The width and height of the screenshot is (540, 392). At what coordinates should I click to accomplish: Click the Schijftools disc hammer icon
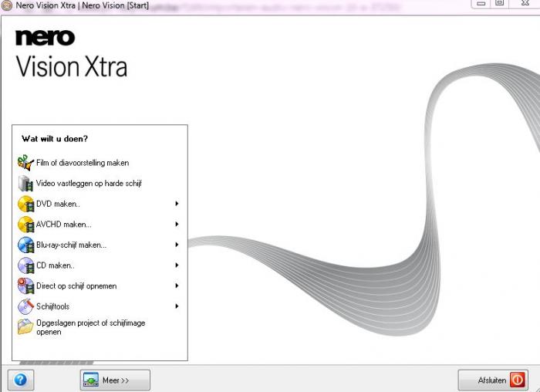[25, 306]
